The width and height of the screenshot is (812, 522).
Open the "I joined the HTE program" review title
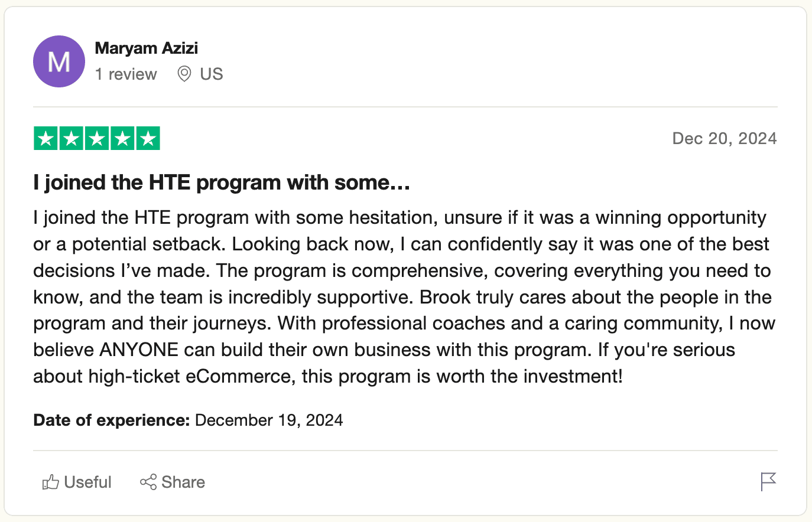[222, 182]
